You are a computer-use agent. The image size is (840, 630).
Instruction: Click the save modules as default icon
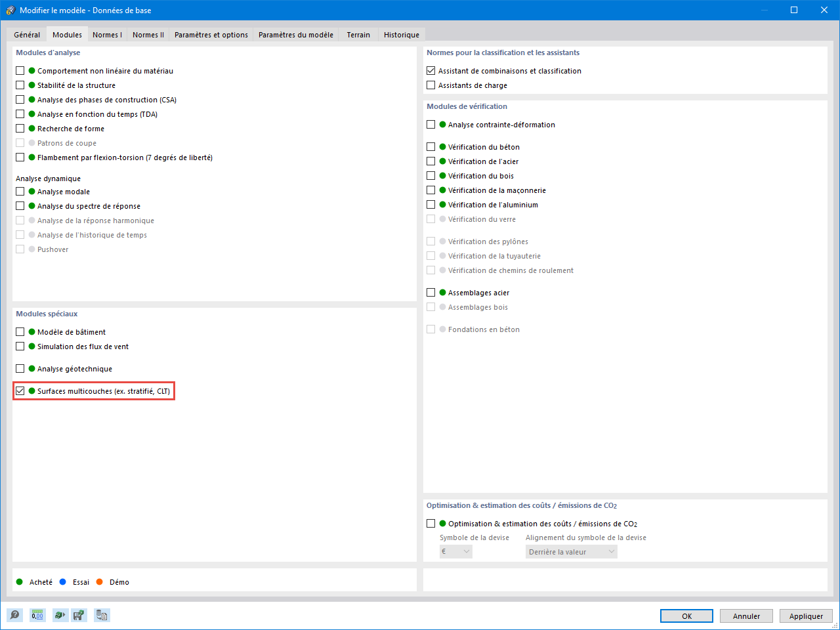79,615
